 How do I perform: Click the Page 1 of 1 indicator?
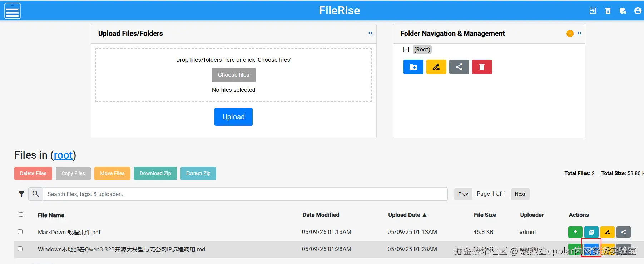click(x=491, y=194)
